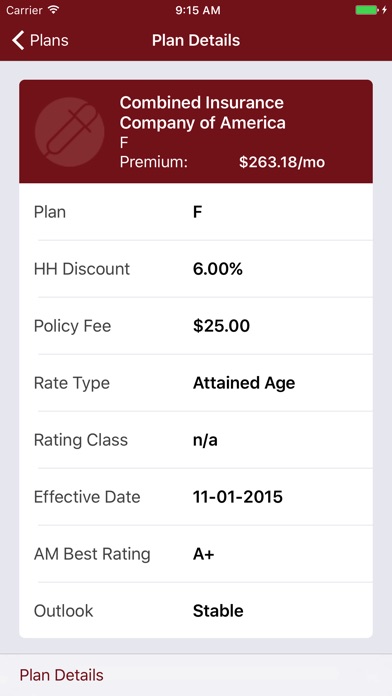Tap the Rate Type Attained Age row
This screenshot has height=696, width=392.
point(196,383)
